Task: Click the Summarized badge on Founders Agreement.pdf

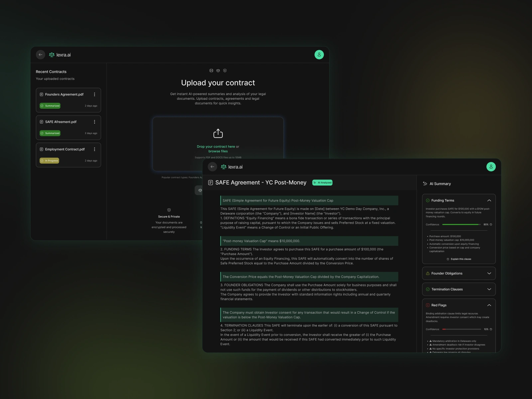Action: 50,106
